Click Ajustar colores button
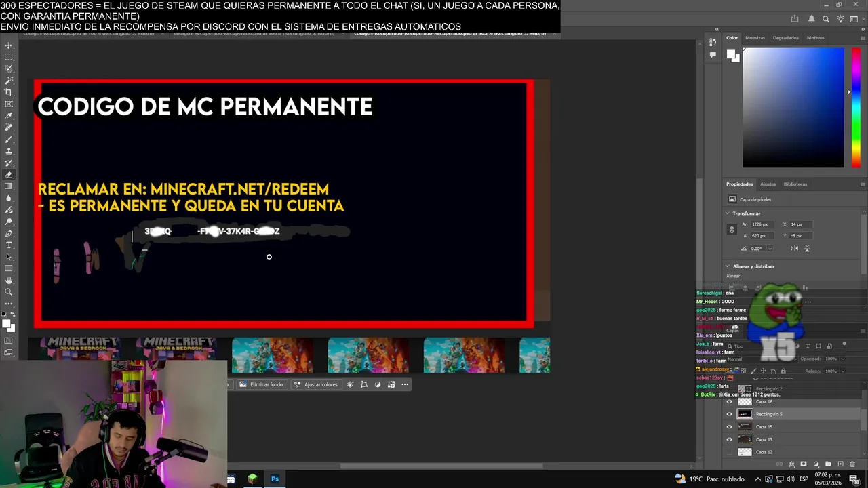This screenshot has width=868, height=488. [x=315, y=384]
